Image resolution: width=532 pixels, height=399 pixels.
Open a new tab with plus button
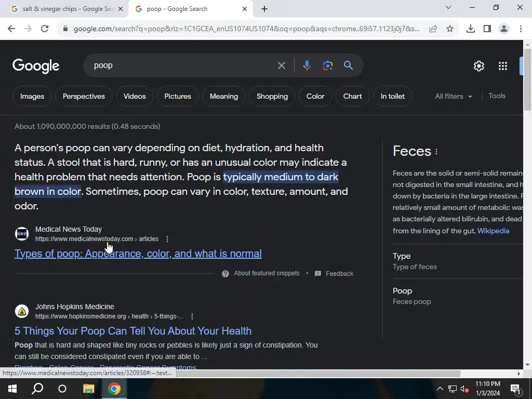[x=264, y=9]
